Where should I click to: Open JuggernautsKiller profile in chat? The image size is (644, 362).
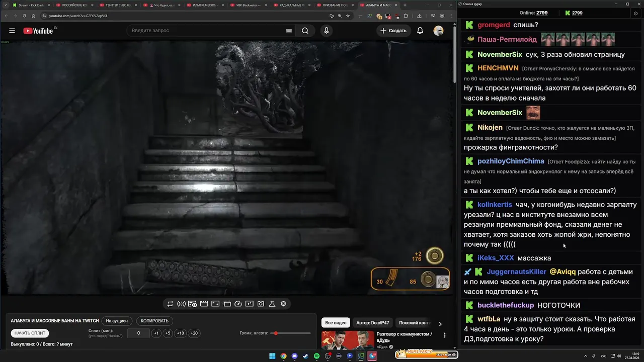pyautogui.click(x=516, y=271)
